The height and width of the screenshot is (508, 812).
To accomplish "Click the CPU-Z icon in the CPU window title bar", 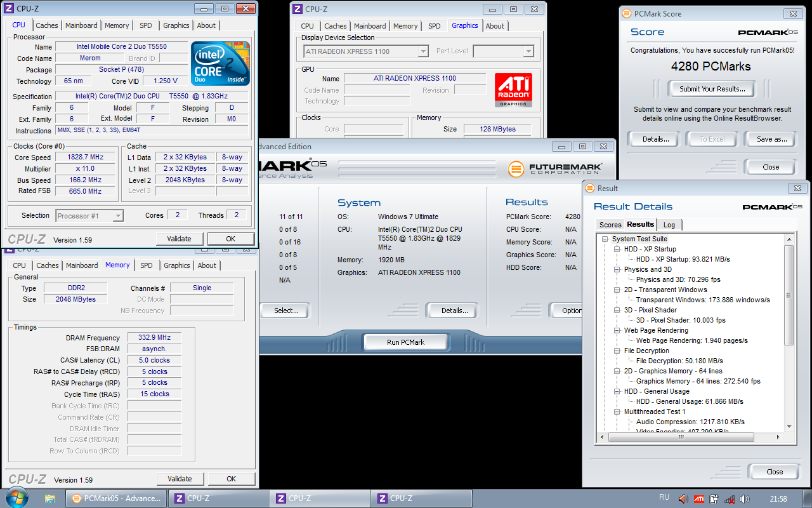I will [9, 9].
